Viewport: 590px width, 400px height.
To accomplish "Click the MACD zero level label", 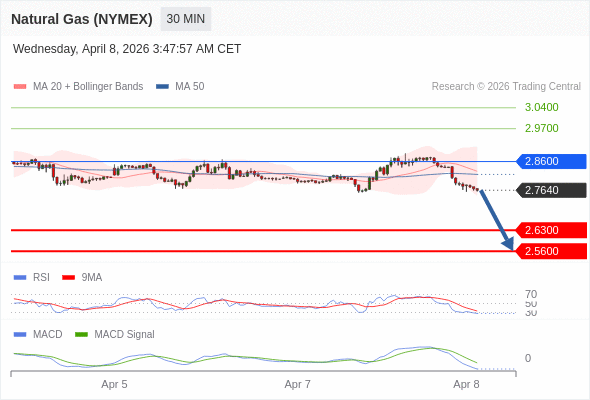I will [528, 358].
